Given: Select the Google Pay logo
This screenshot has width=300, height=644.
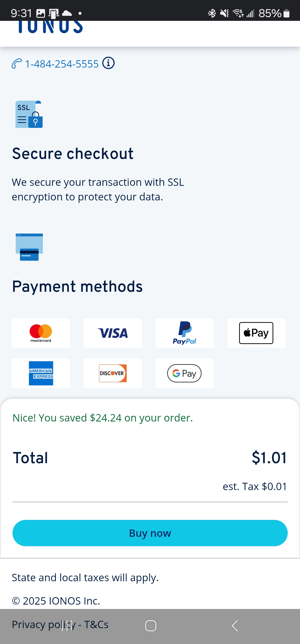Looking at the screenshot, I should [x=185, y=373].
